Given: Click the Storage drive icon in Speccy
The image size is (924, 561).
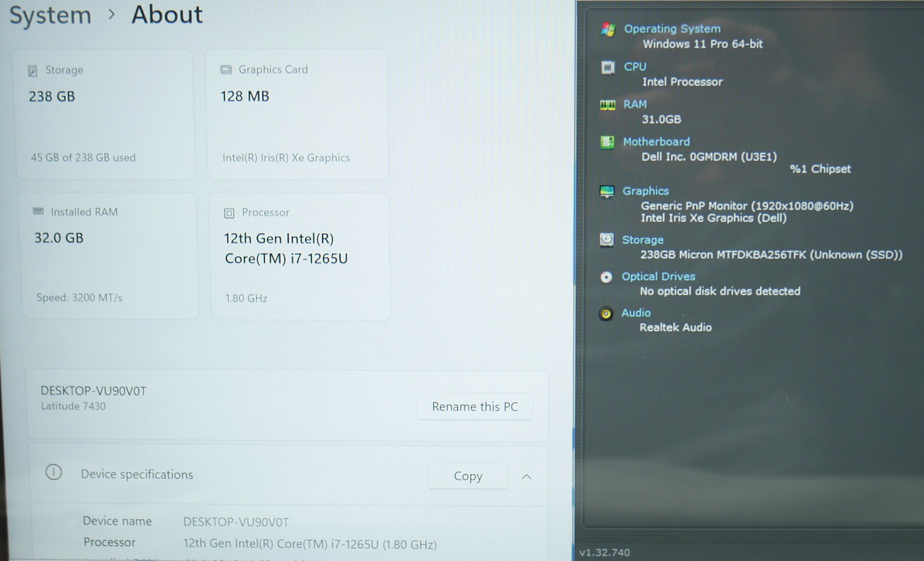Looking at the screenshot, I should click(606, 240).
